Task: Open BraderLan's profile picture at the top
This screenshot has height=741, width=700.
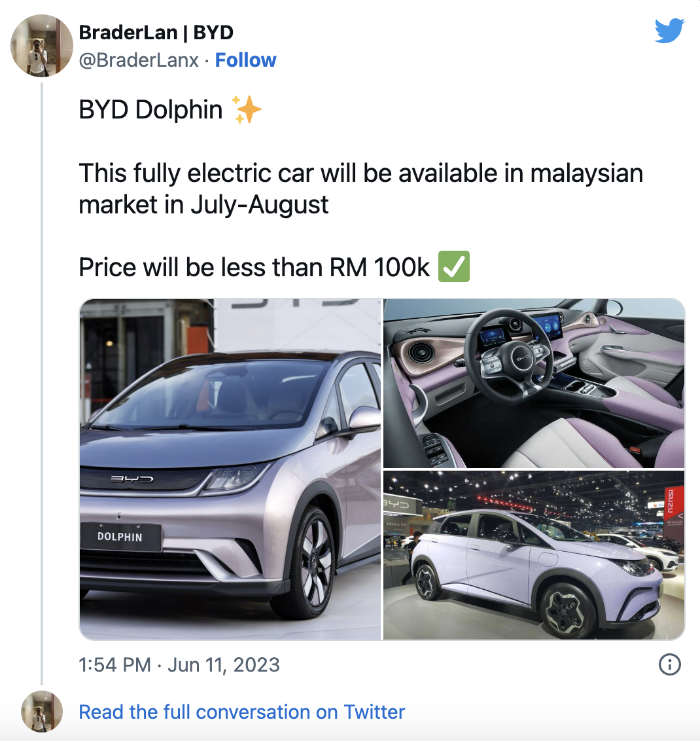Action: point(42,45)
